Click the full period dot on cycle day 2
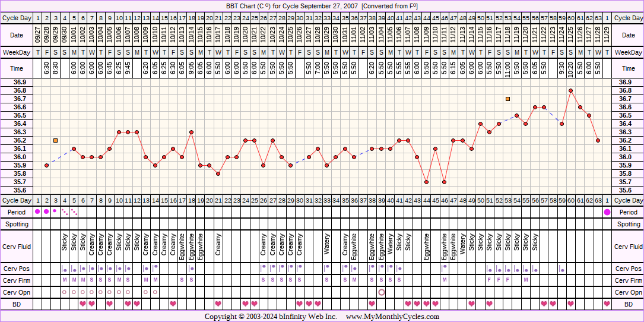 [x=46, y=211]
